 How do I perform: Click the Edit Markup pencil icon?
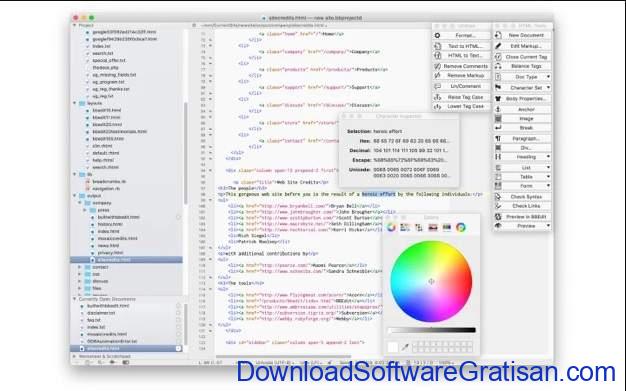coord(498,46)
